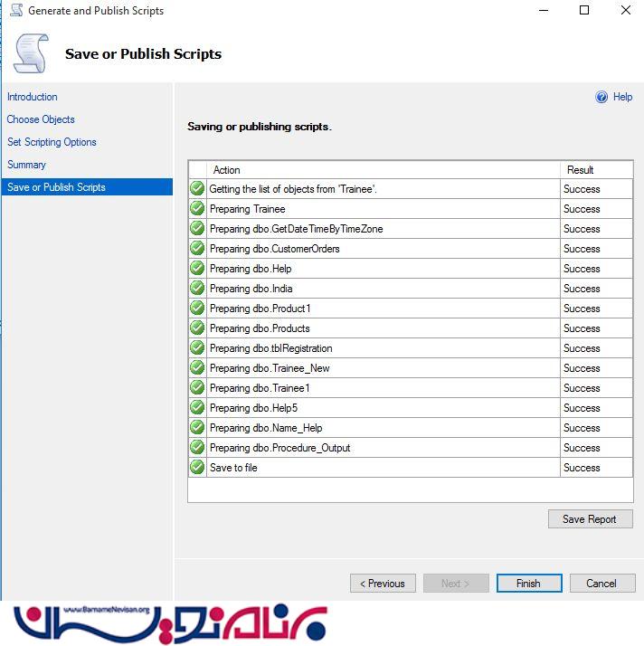Open the Introduction wizard page
The image size is (644, 646).
pyautogui.click(x=33, y=97)
